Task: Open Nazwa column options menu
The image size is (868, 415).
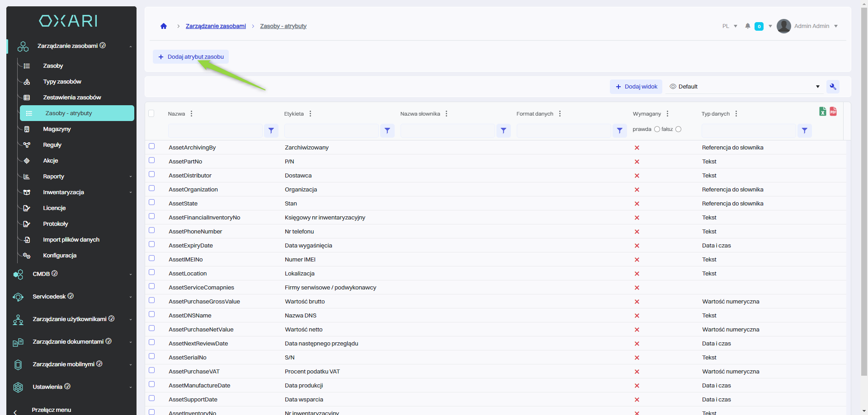Action: pos(192,114)
